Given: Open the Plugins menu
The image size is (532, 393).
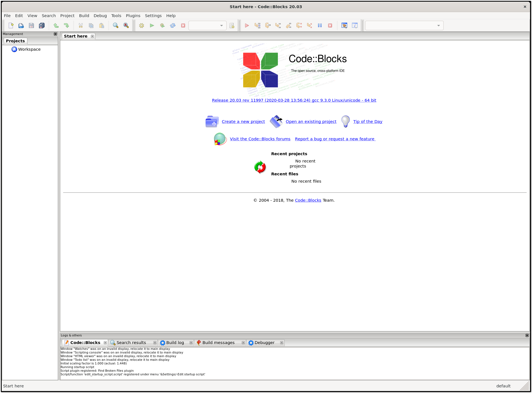Looking at the screenshot, I should (x=133, y=16).
